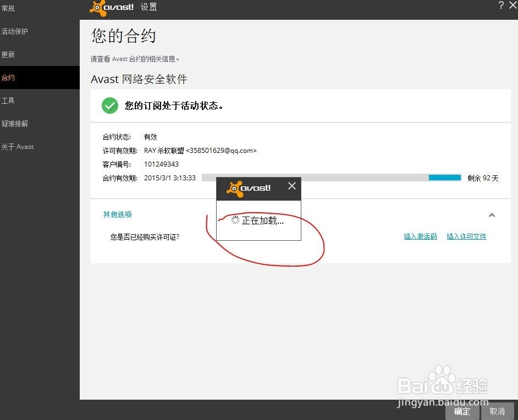518x420 pixels.
Task: Go to 活动保护 active protection settings
Action: [x=14, y=31]
